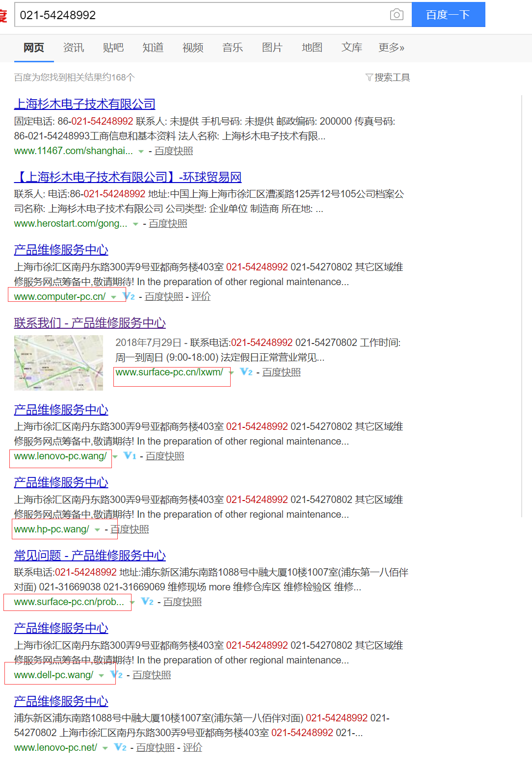The image size is (532, 767).
Task: Click the V1 badge beside www.lenovo-pc.wang
Action: click(x=130, y=456)
